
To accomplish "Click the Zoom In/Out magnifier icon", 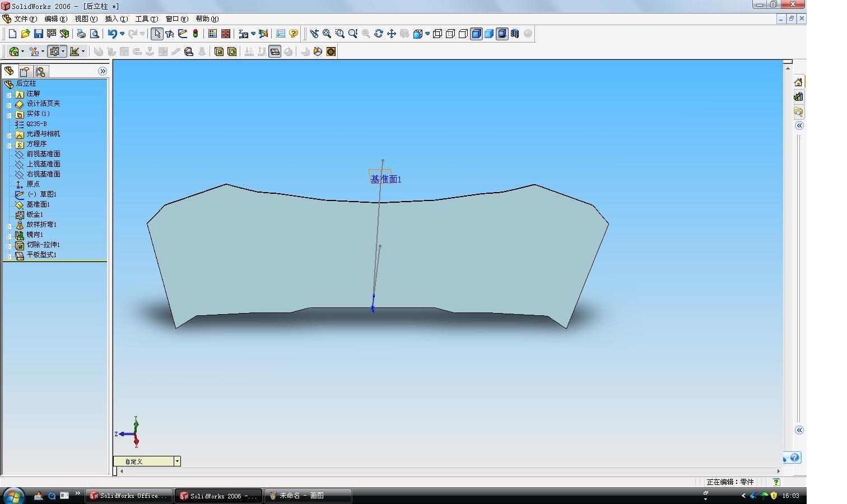I will pos(353,34).
